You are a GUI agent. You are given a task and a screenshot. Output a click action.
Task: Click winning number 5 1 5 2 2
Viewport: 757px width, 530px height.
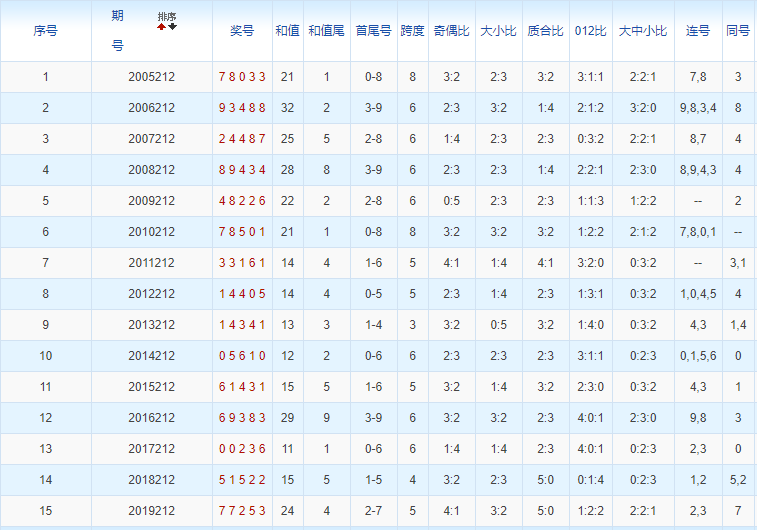(x=242, y=480)
